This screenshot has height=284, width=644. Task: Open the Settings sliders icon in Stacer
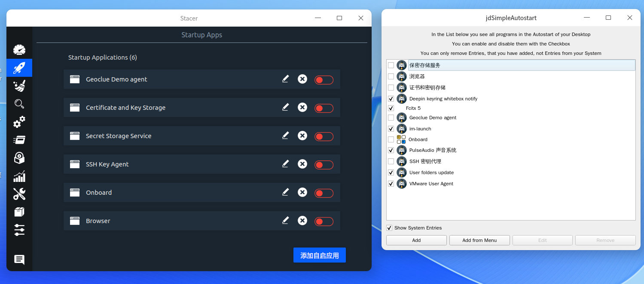pos(19,230)
